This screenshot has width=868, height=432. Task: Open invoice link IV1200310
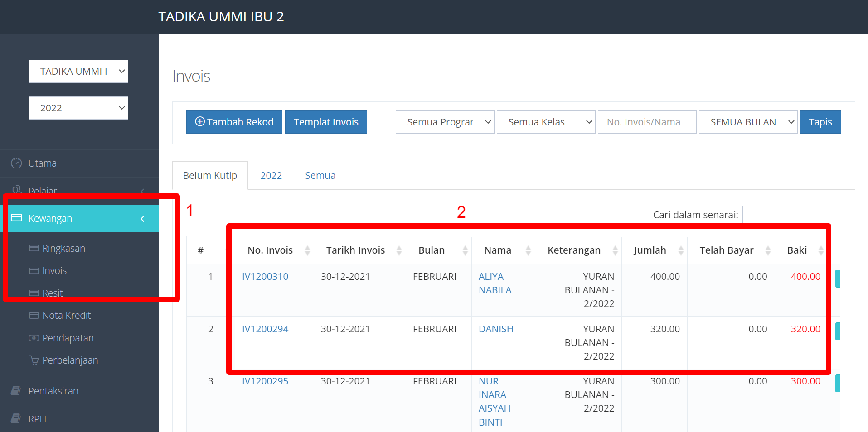click(x=265, y=277)
